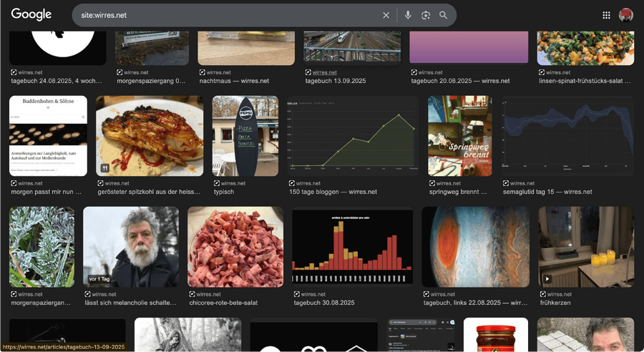Click recipe badge on spitzkohl image

(x=104, y=168)
